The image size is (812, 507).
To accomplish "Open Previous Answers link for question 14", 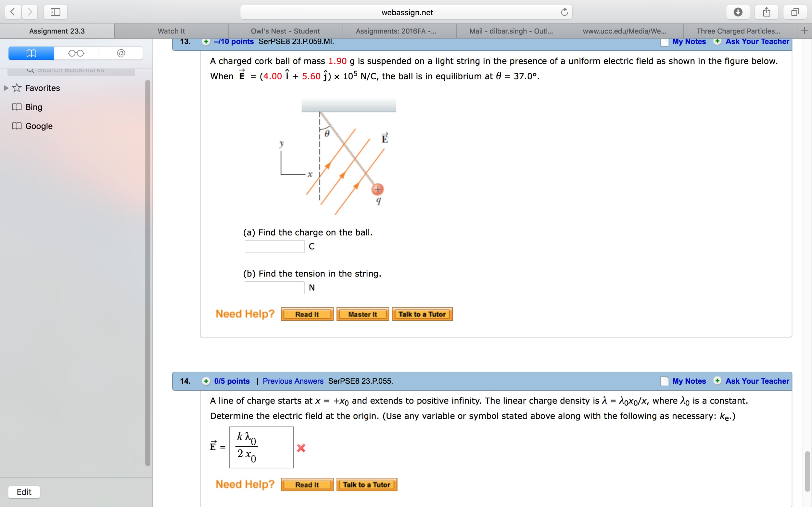I will [x=293, y=381].
